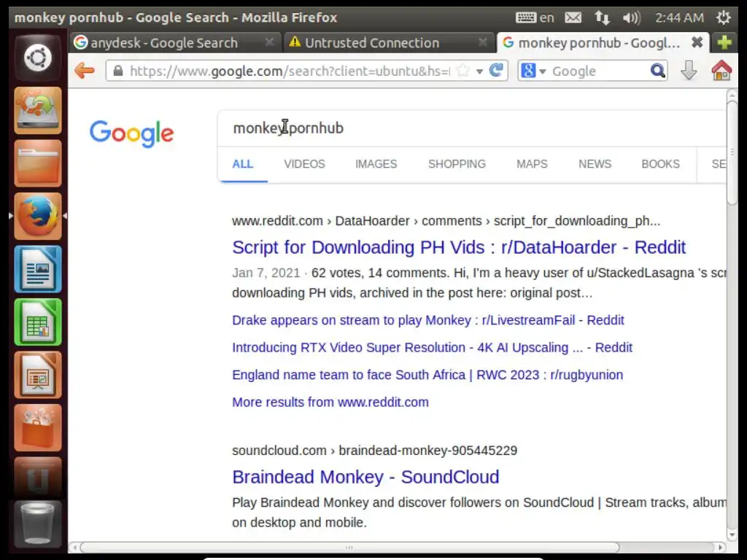The width and height of the screenshot is (747, 560).
Task: Click More results from www.reddit.com
Action: [x=330, y=402]
